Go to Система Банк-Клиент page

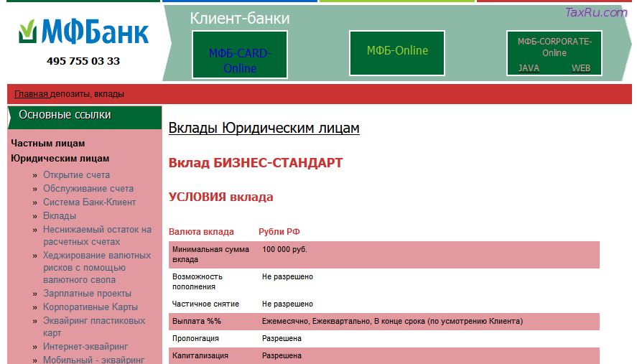tap(89, 202)
